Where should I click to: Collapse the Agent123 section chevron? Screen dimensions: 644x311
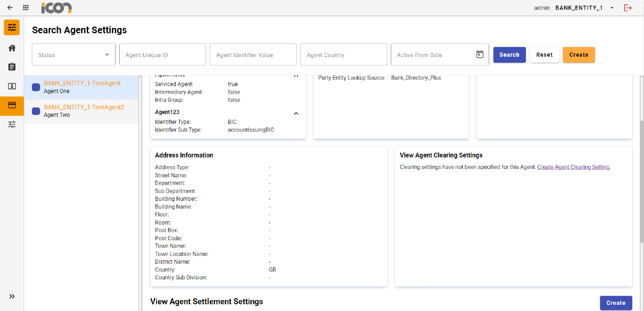coord(296,113)
